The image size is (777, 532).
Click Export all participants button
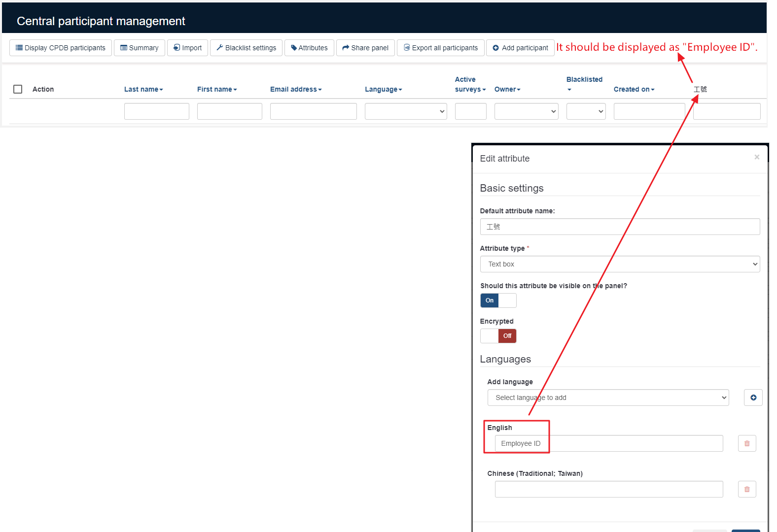coord(440,48)
